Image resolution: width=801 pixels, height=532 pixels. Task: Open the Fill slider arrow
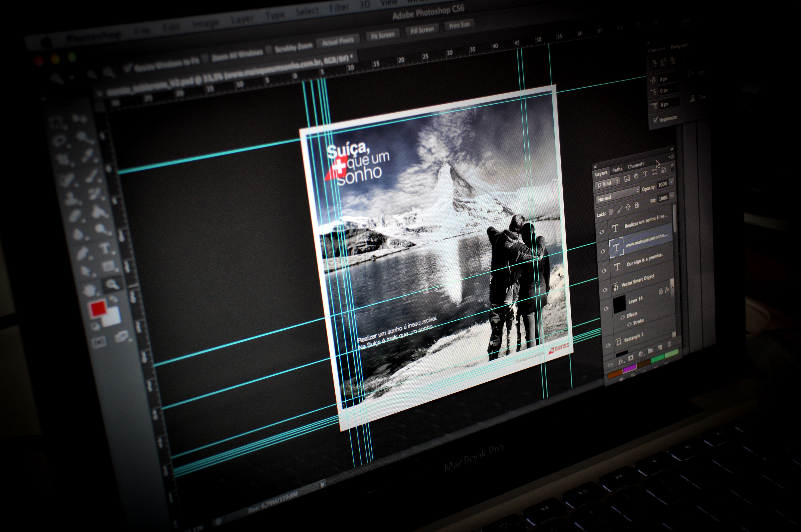click(672, 195)
